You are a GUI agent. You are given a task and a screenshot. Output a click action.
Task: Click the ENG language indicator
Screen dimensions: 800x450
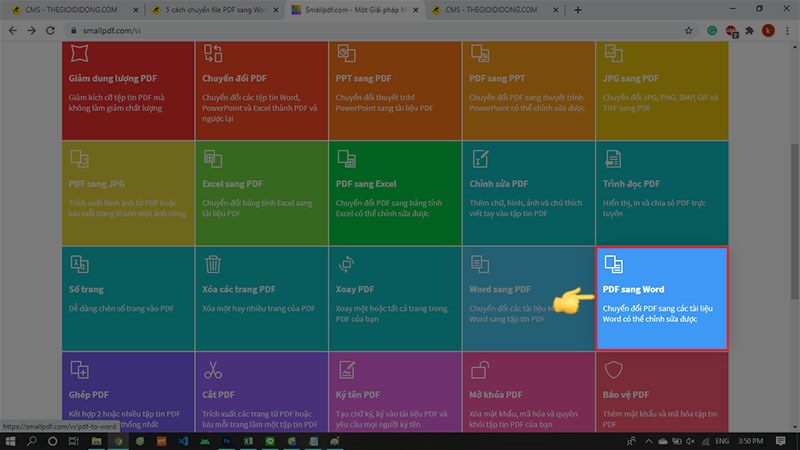click(x=722, y=441)
